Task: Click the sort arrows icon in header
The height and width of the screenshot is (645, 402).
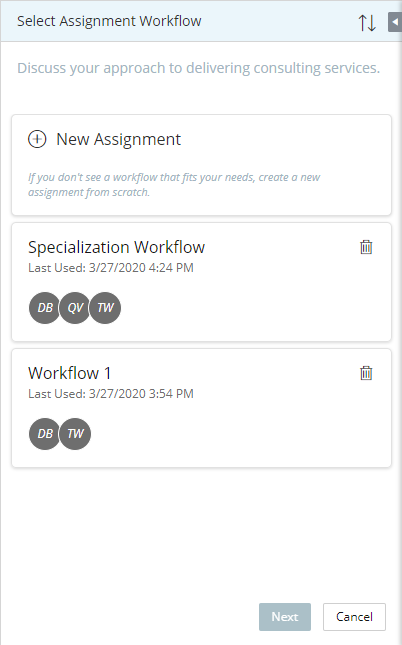Action: pos(367,23)
